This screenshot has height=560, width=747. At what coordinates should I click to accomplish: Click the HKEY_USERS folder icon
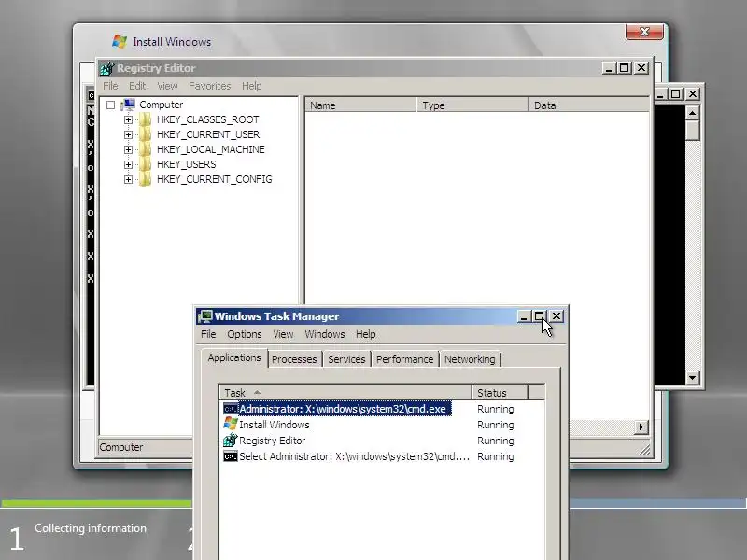pos(145,164)
